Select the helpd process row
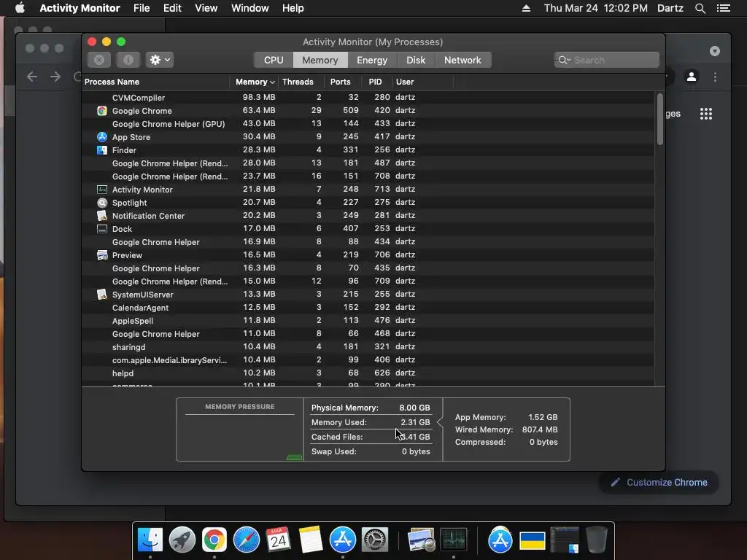Image resolution: width=747 pixels, height=560 pixels. tap(368, 373)
